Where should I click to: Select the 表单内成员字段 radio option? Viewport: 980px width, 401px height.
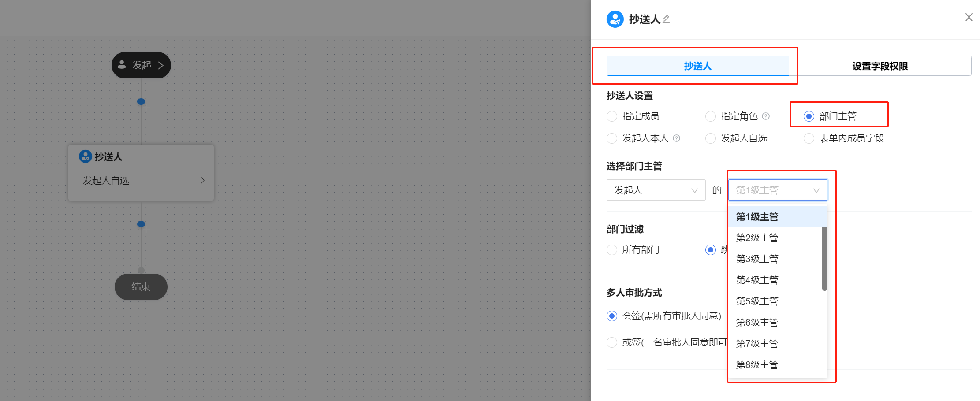click(x=809, y=138)
